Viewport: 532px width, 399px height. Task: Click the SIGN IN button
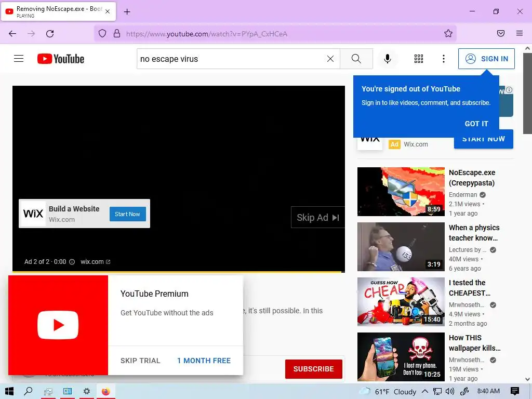[x=486, y=59]
